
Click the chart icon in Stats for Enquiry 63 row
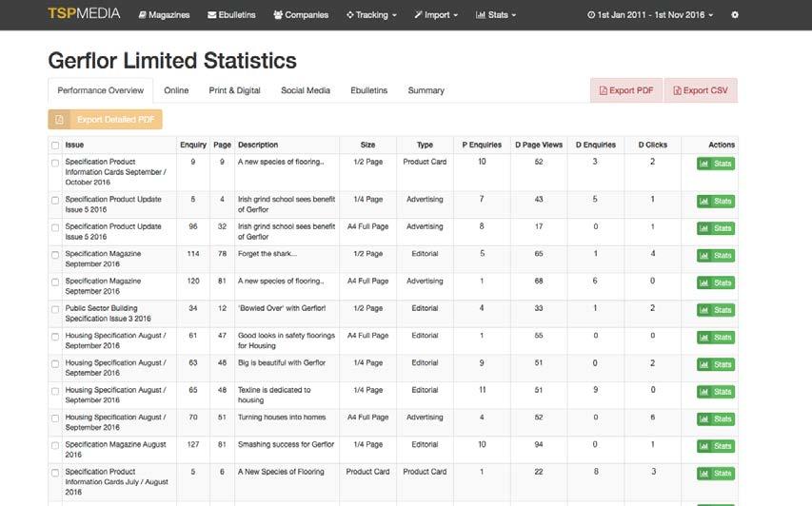pyautogui.click(x=703, y=364)
